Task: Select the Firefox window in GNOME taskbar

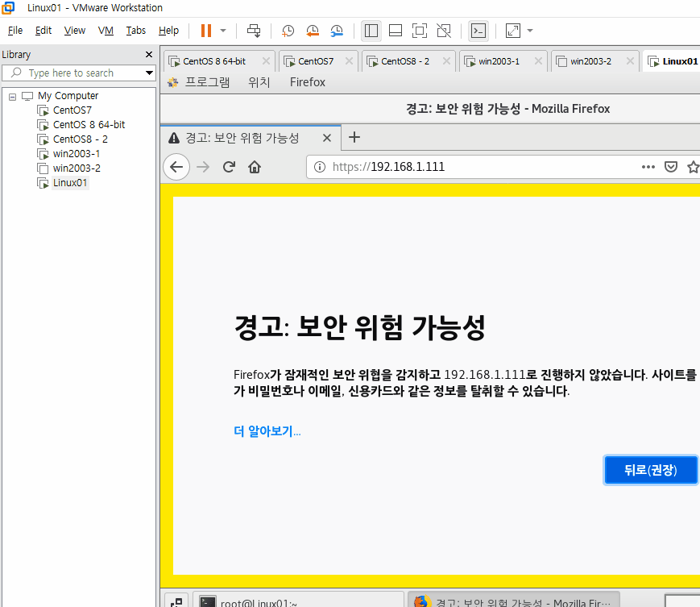Action: (514, 600)
